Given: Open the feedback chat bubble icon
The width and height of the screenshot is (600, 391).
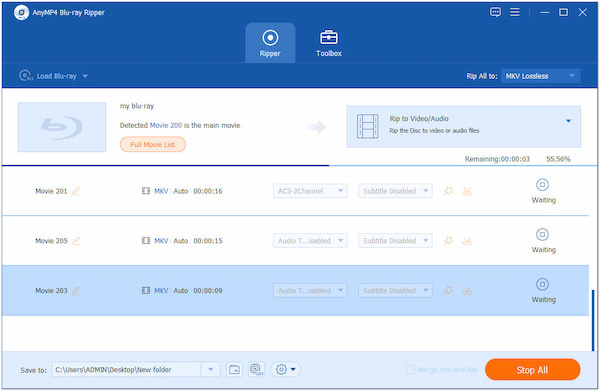Looking at the screenshot, I should point(495,12).
